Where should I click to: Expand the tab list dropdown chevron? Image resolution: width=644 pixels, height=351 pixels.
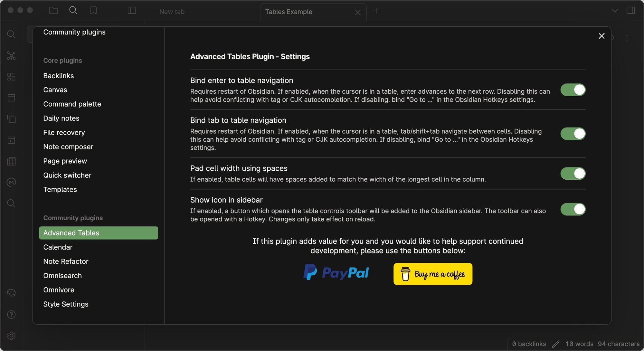pos(615,11)
